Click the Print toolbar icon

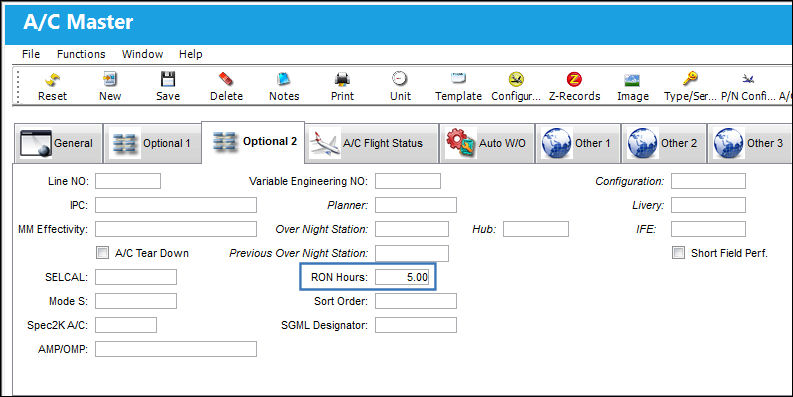342,79
